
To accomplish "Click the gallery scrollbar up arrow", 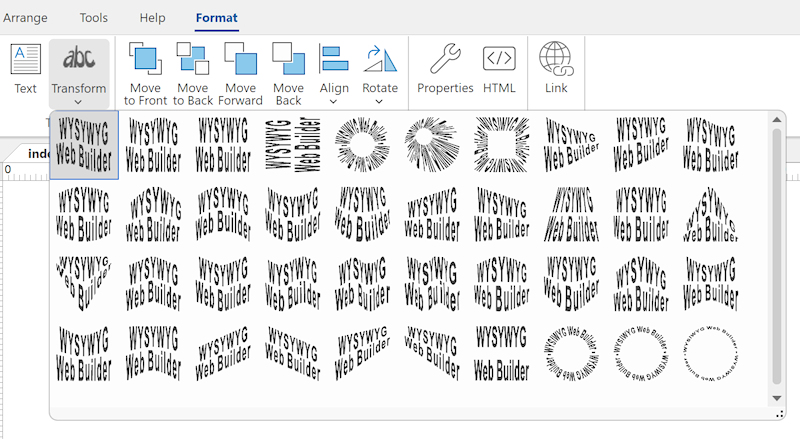I will point(777,120).
